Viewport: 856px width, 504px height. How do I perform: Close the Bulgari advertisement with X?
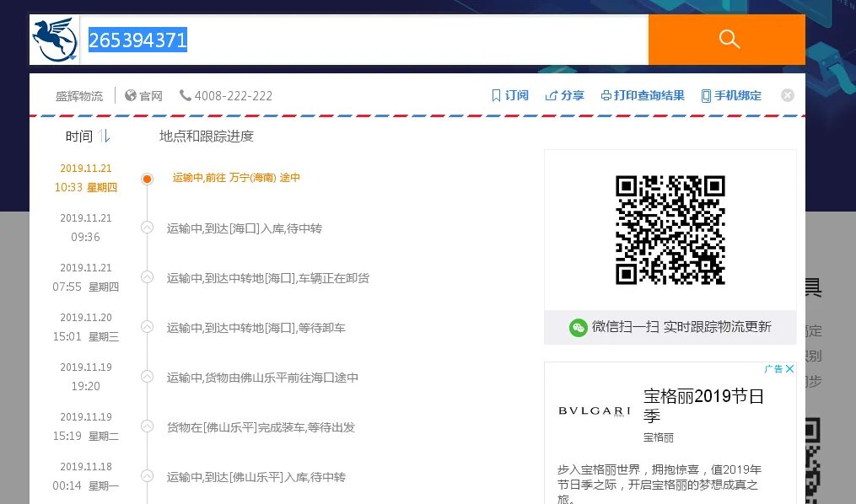789,368
